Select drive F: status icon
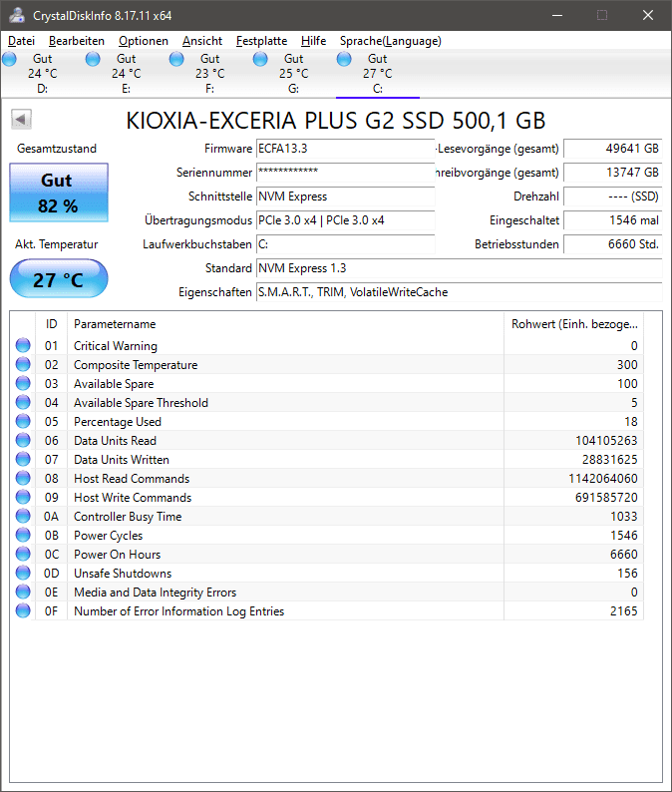Image resolution: width=672 pixels, height=792 pixels. tap(176, 59)
